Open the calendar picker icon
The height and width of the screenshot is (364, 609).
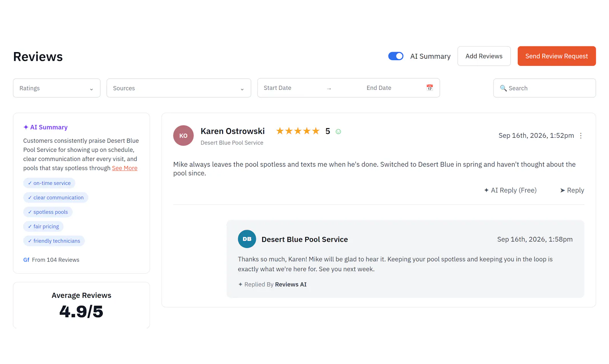[429, 88]
